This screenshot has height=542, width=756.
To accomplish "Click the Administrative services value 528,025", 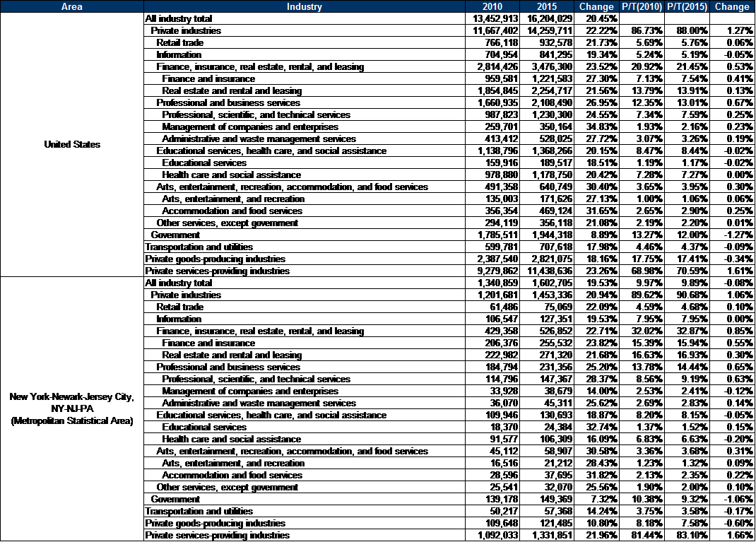I will (547, 139).
